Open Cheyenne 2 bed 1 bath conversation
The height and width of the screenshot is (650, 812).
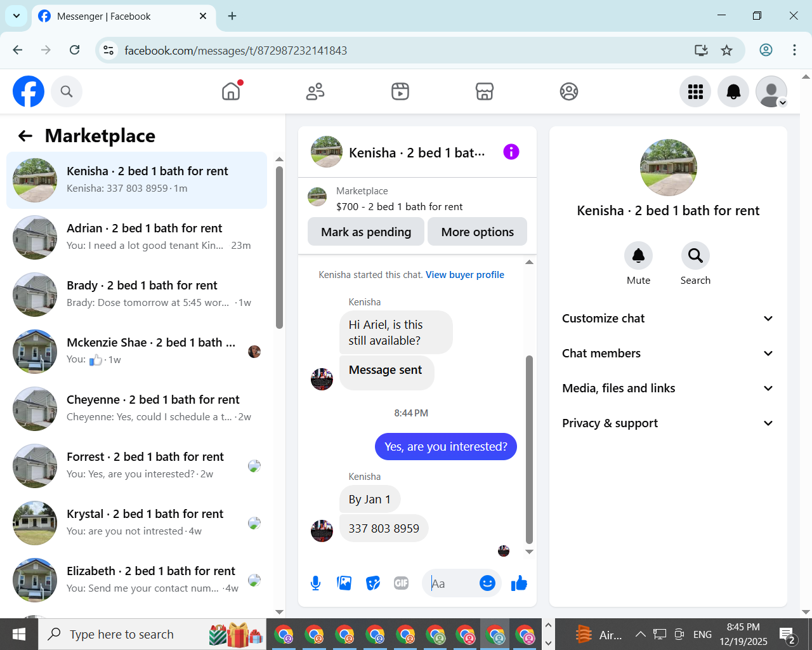pos(136,409)
